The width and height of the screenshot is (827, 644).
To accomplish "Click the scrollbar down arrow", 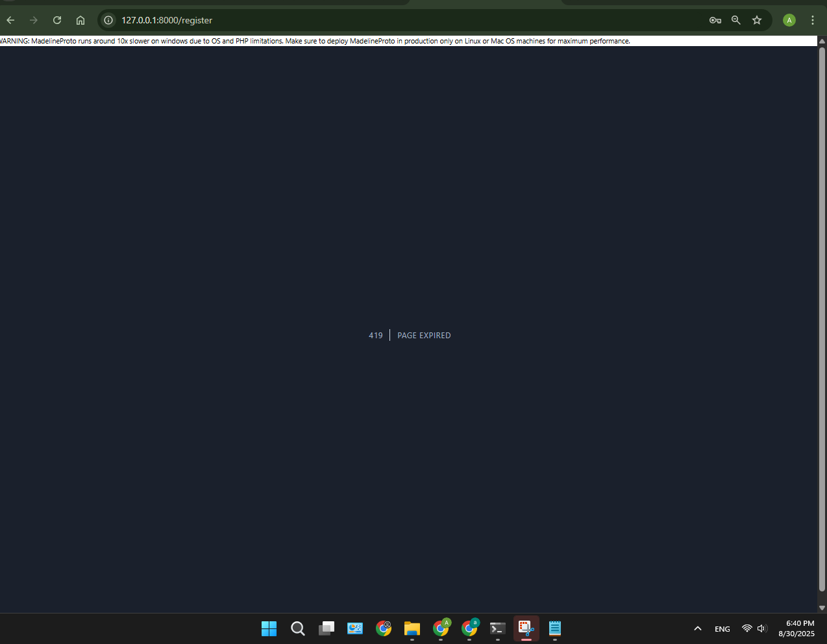I will click(x=822, y=608).
